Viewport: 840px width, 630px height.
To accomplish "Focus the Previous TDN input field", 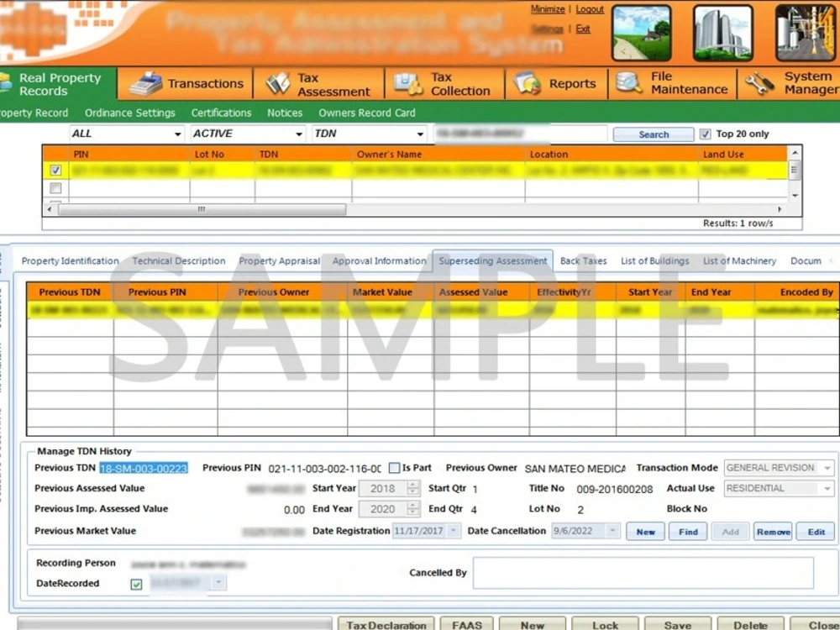I will point(144,468).
